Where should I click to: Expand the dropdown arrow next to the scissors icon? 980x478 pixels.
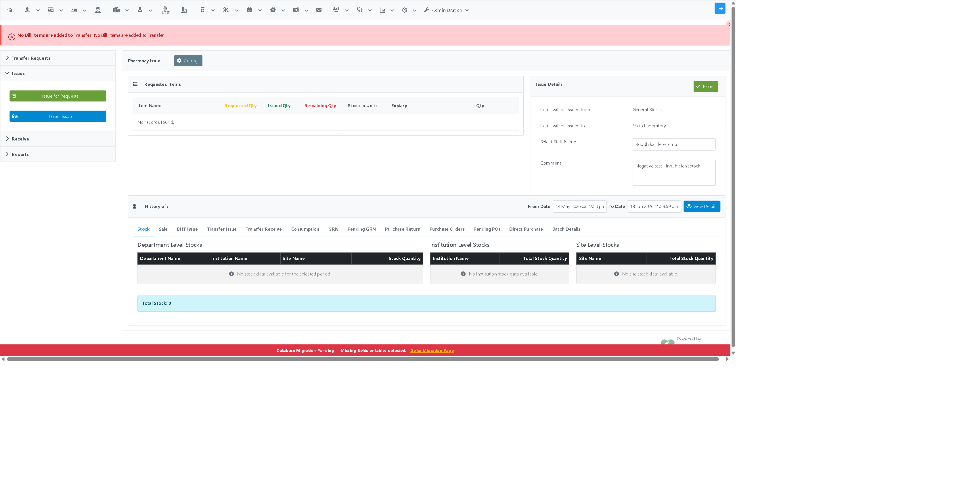[237, 11]
